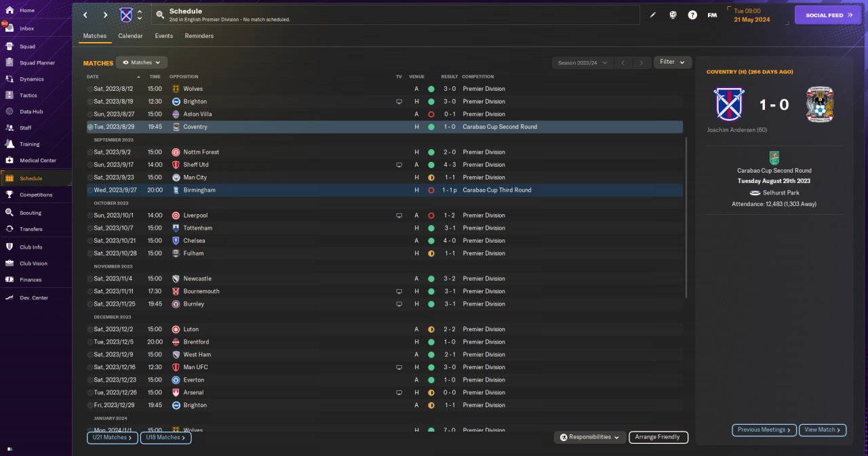Click the matches list scrollbar
Screen dimensions: 868x456
tap(686, 217)
